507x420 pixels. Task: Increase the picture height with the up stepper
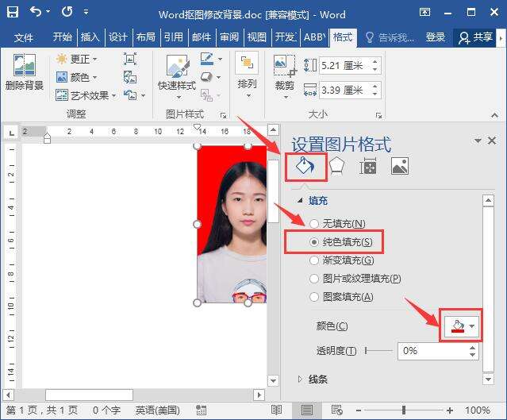[x=375, y=61]
